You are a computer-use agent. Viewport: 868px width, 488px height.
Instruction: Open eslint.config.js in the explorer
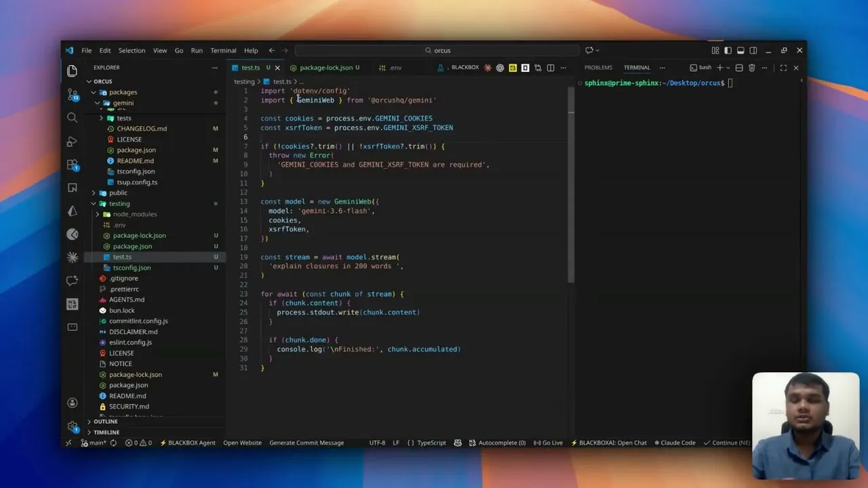click(130, 342)
